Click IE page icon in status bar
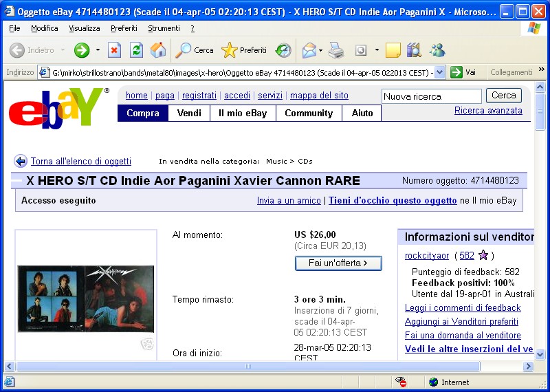Viewport: 550px width, 392px height. point(10,382)
